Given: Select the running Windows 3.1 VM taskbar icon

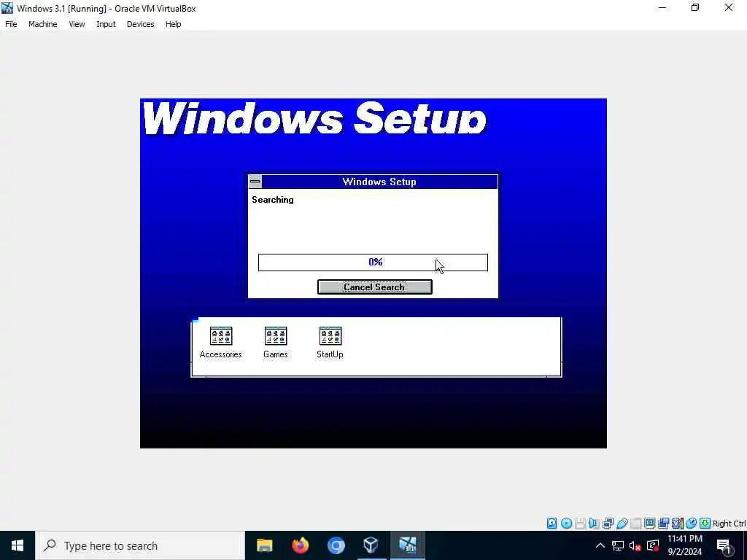Looking at the screenshot, I should point(407,545).
